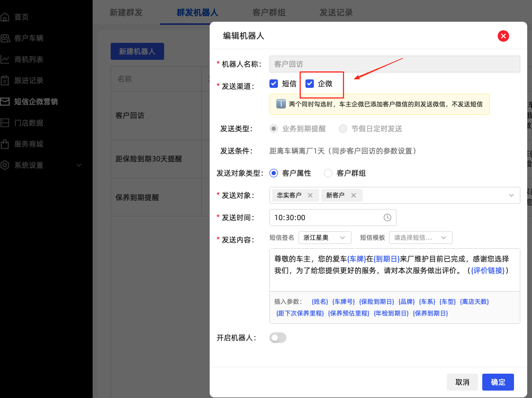Screen dimensions: 532x398
Task: Close the 编辑机器人 dialog with red X
Action: click(x=503, y=36)
